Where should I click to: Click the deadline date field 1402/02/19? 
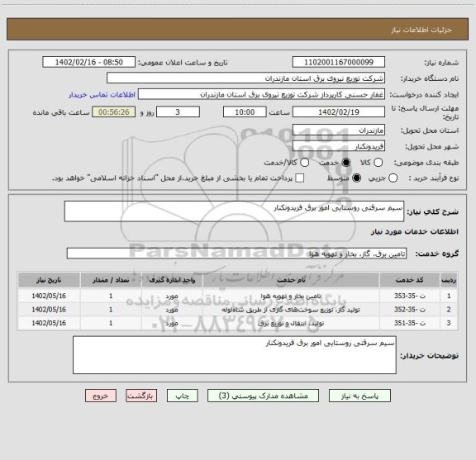point(339,112)
